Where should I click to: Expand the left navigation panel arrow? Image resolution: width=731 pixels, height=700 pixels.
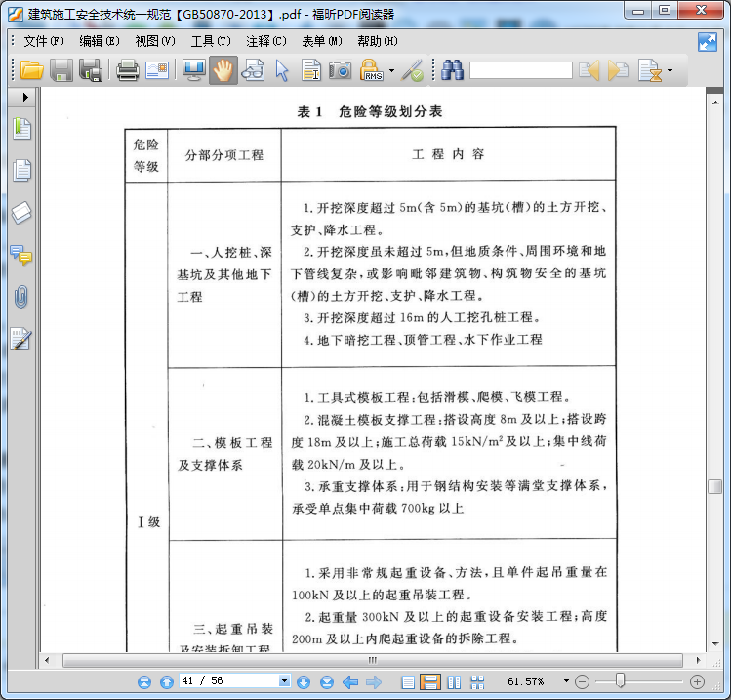pos(25,97)
